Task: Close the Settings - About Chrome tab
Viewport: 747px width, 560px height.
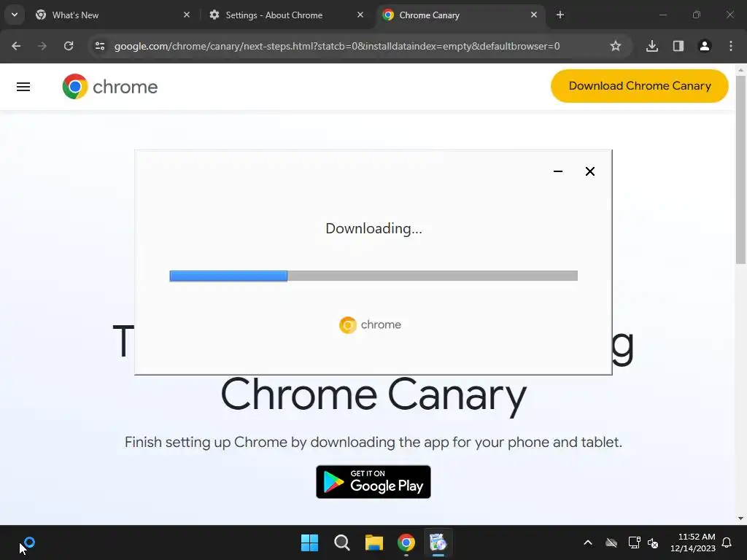Action: (x=360, y=15)
